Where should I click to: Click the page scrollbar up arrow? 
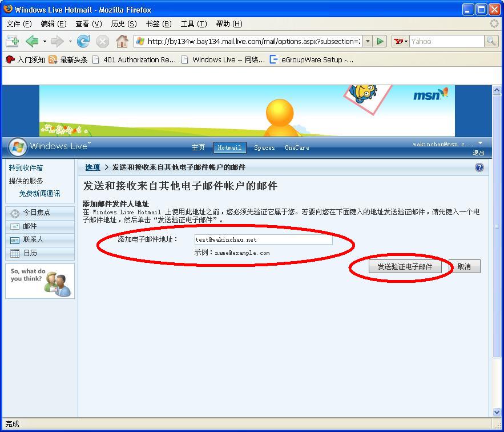[497, 90]
